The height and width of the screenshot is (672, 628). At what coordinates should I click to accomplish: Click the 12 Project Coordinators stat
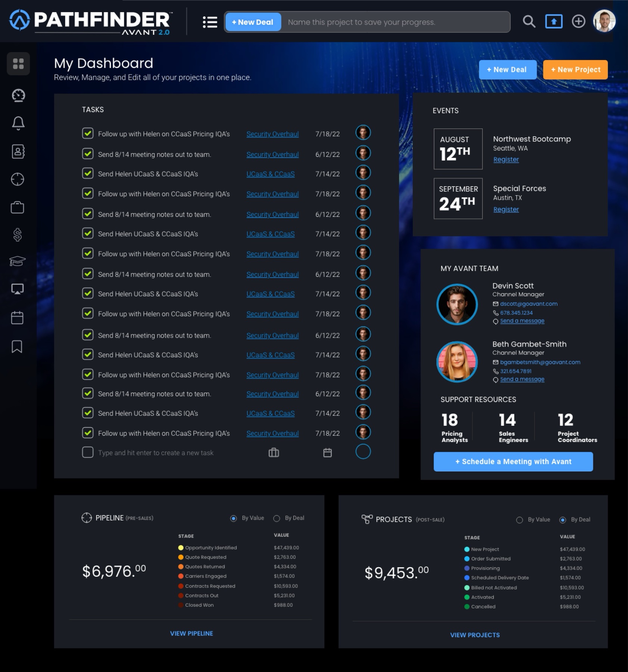point(577,427)
